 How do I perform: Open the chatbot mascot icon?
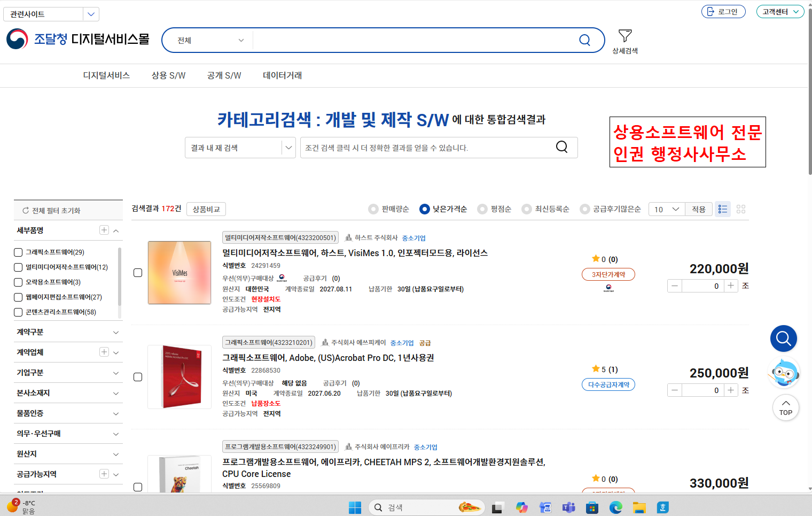click(784, 373)
